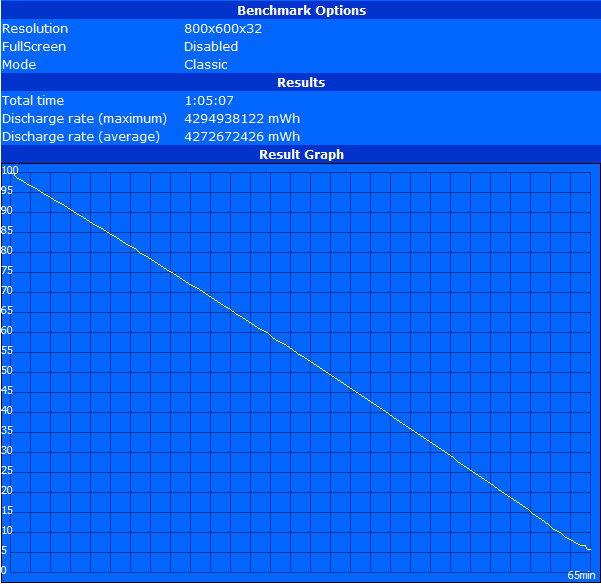Select the 4294938122 mWh value
601x584 pixels.
tap(242, 119)
